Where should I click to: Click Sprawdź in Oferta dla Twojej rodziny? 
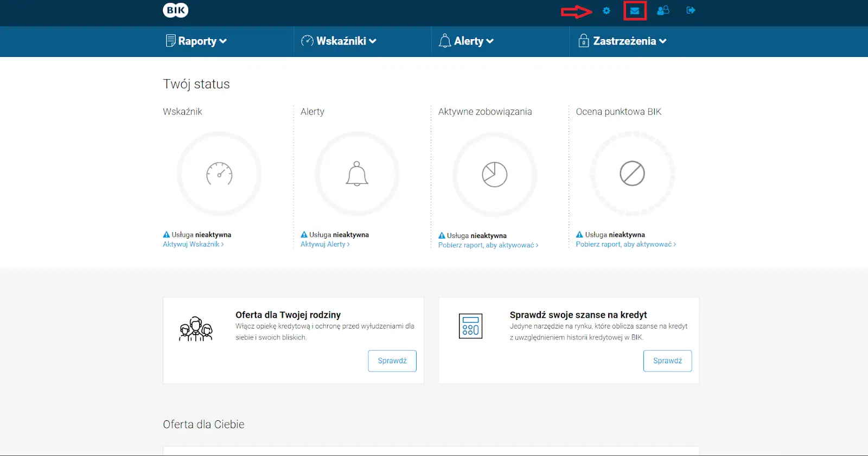click(392, 361)
